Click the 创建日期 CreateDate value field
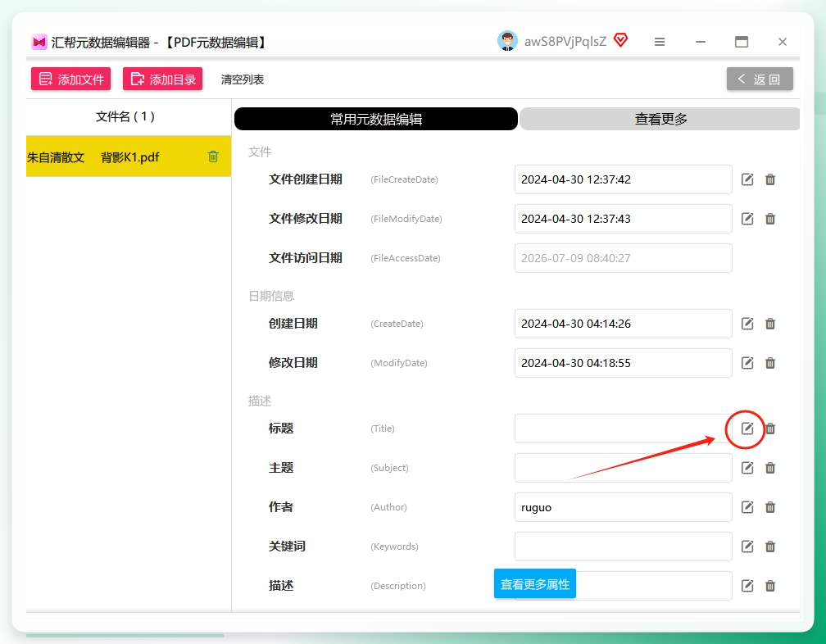The width and height of the screenshot is (826, 644). [623, 324]
